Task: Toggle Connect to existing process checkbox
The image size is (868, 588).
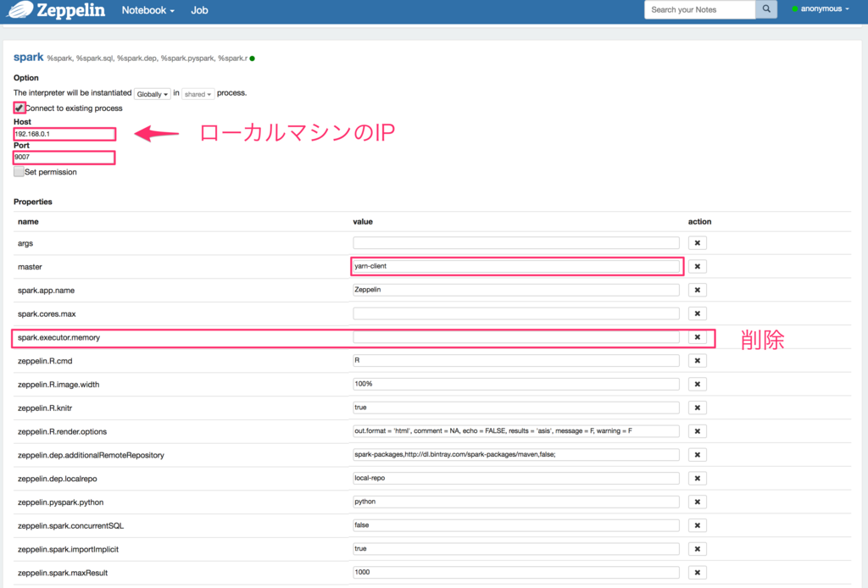Action: point(19,108)
